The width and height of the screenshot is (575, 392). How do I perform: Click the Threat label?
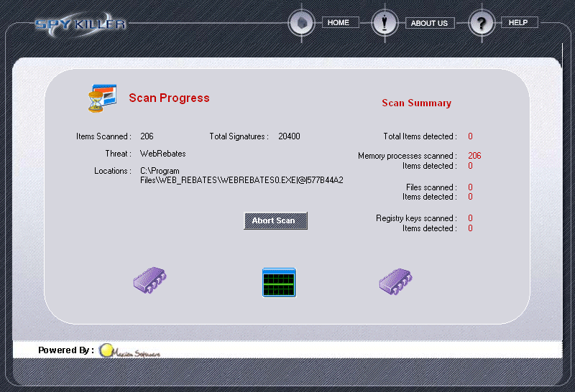click(x=118, y=154)
